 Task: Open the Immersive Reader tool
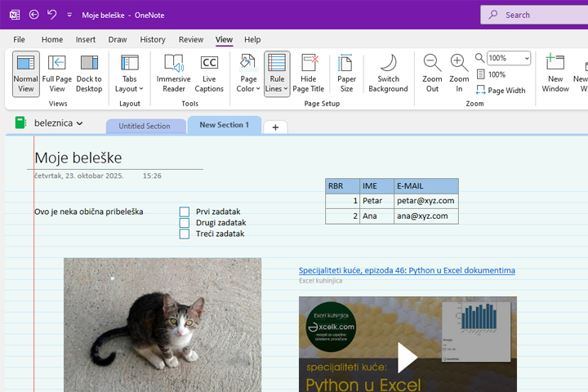[173, 73]
